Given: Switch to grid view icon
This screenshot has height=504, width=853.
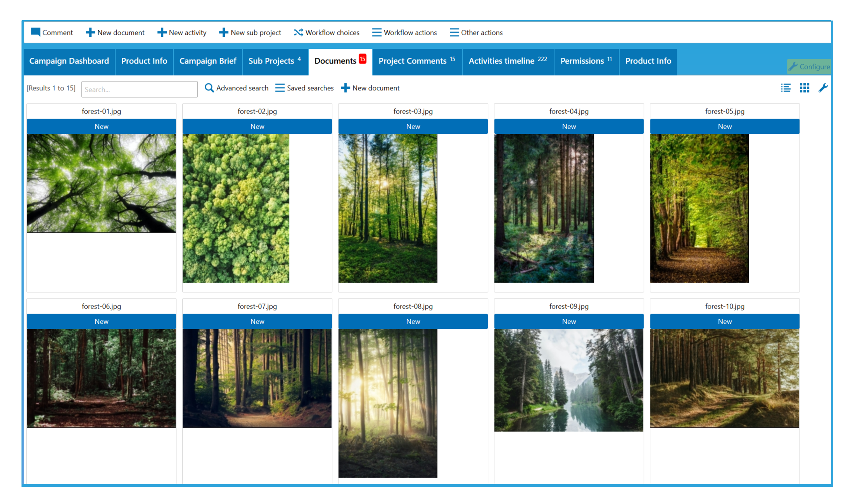Looking at the screenshot, I should point(805,88).
